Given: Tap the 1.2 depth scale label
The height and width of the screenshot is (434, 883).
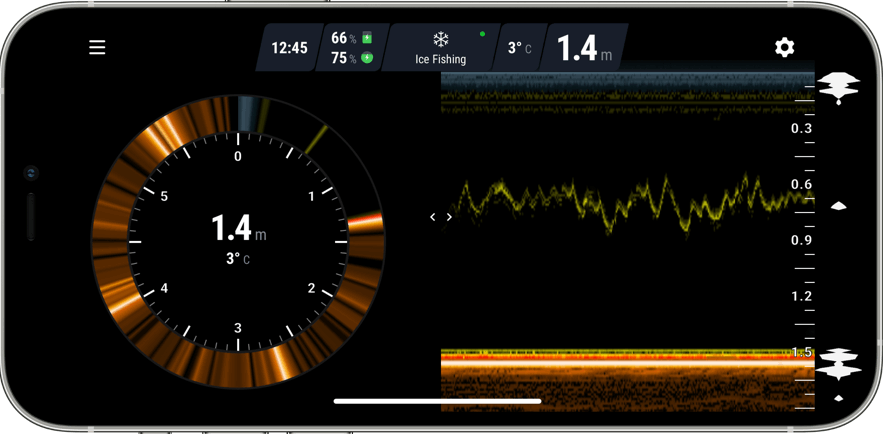Looking at the screenshot, I should coord(801,296).
